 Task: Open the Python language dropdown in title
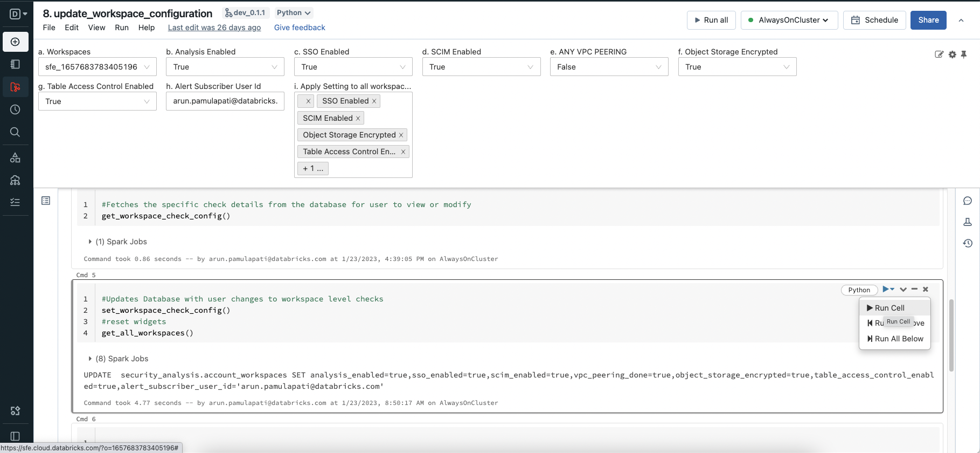(x=294, y=12)
